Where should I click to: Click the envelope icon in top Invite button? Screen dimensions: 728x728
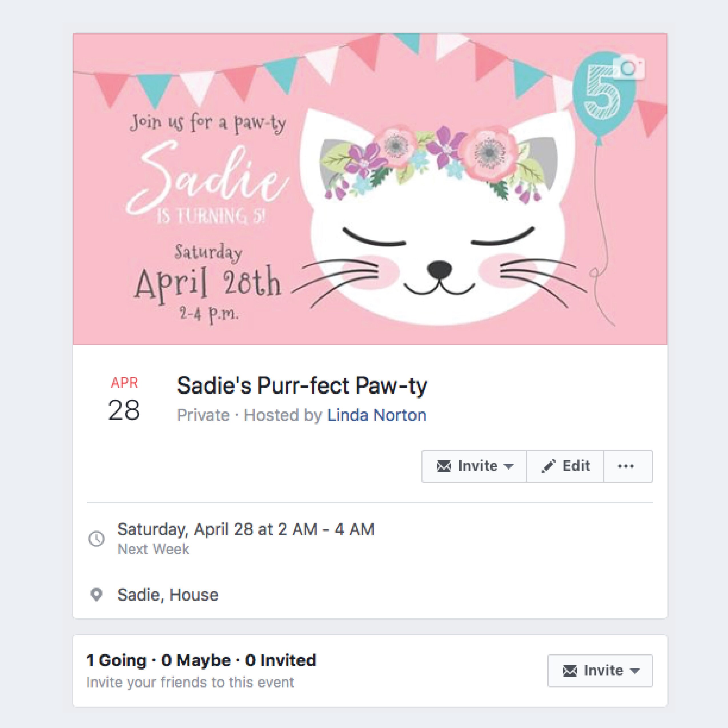click(x=443, y=466)
